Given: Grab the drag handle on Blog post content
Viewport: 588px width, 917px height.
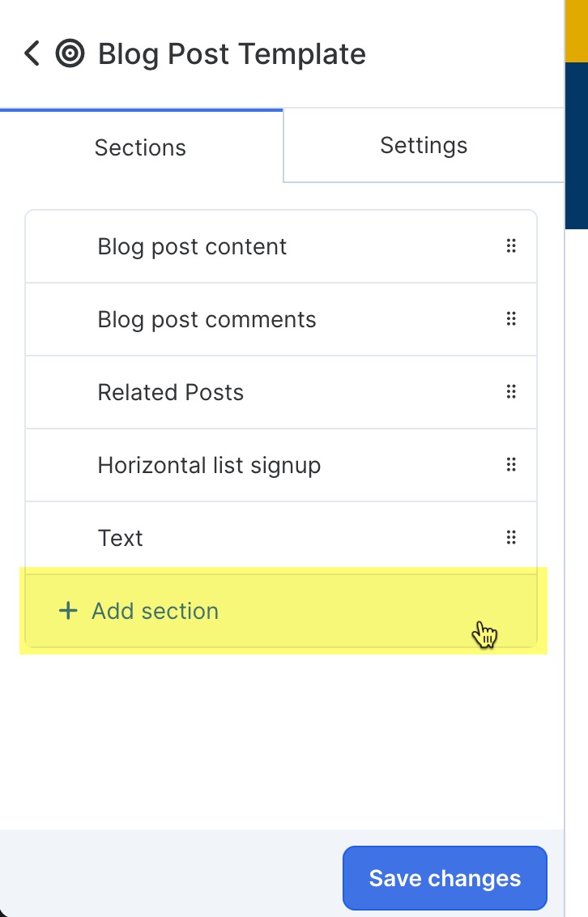Looking at the screenshot, I should (511, 245).
